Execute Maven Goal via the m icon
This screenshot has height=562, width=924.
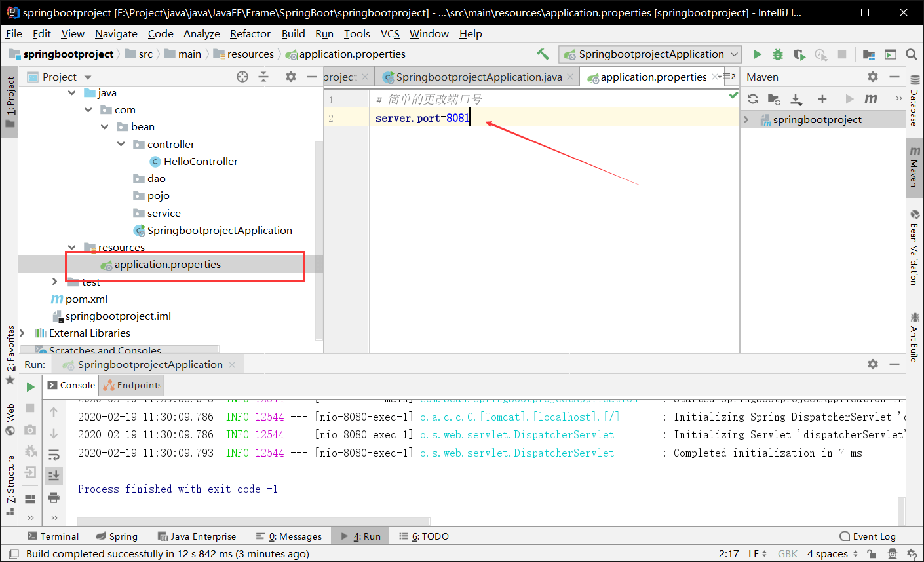(x=871, y=99)
